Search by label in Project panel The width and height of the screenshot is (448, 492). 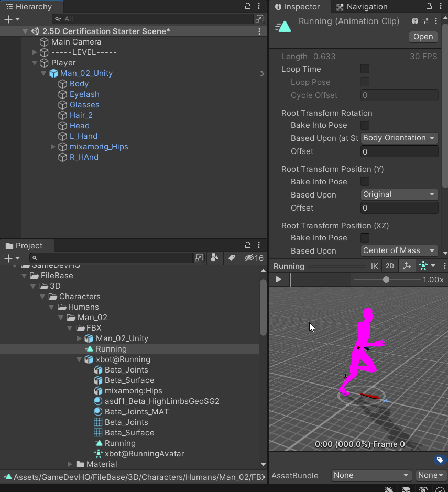tap(232, 258)
